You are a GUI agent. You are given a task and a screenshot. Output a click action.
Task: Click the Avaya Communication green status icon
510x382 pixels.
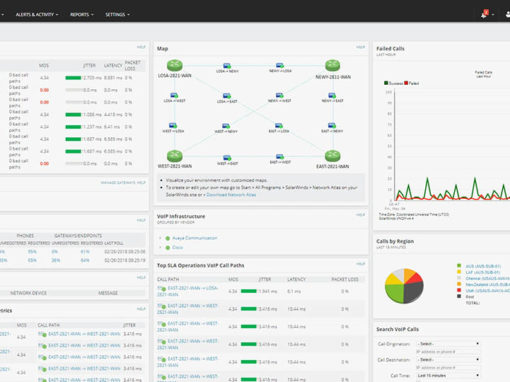coord(168,238)
